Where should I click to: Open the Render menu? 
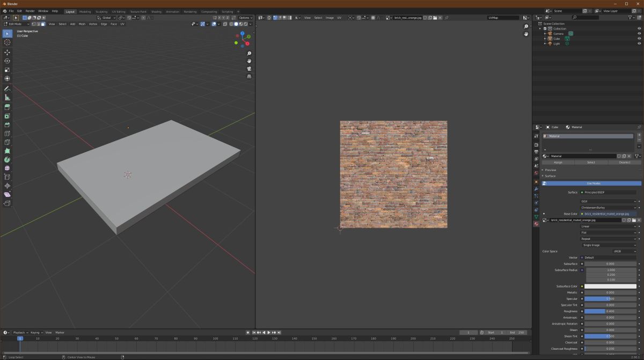tap(30, 11)
